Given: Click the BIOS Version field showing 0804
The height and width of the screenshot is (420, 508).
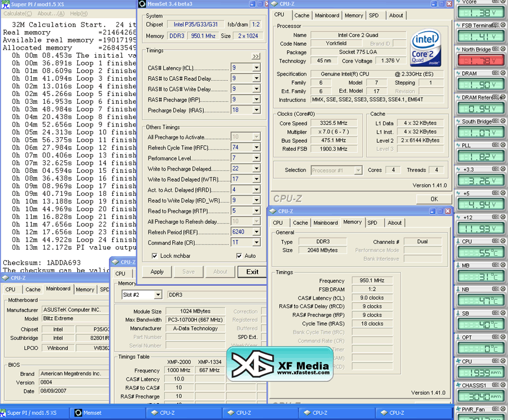Looking at the screenshot, I should point(74,382).
